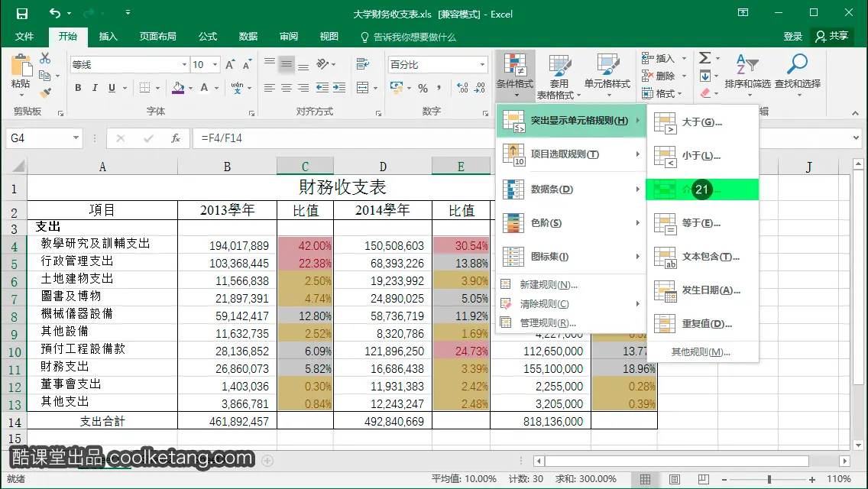Save the workbook with the floppy icon

pyautogui.click(x=21, y=13)
